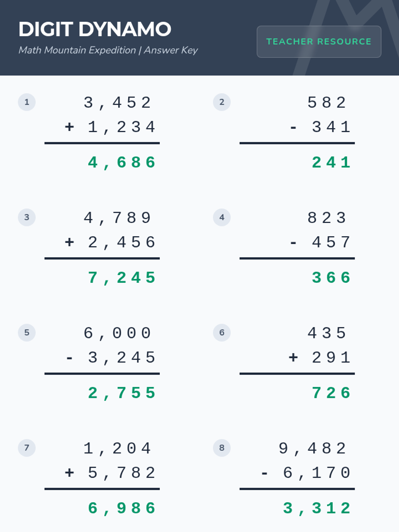The image size is (399, 532).
Task: Click the answer 7,245
Action: click(x=122, y=278)
